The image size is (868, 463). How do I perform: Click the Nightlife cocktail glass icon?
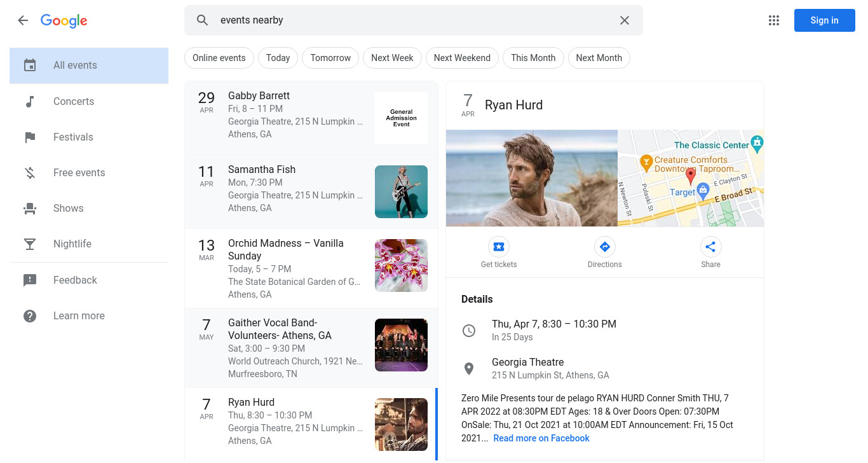pyautogui.click(x=30, y=244)
